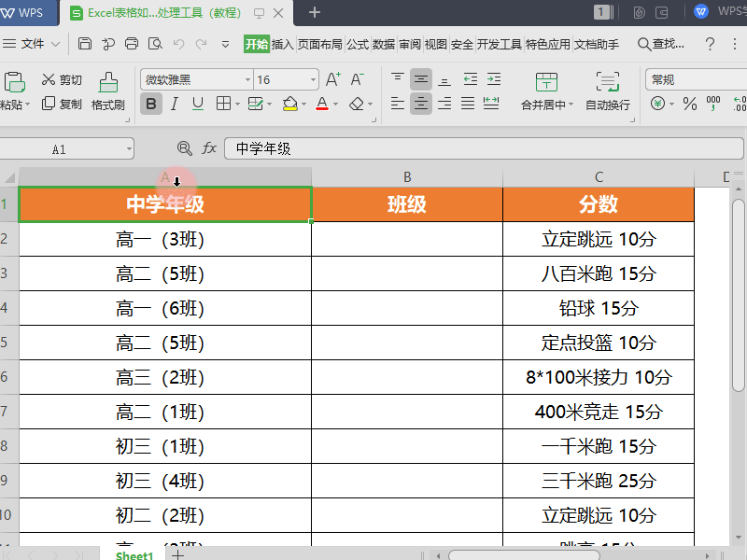Screen dimensions: 747x560
Task: Expand the quick access toolbar customize arrow
Action: 225,44
